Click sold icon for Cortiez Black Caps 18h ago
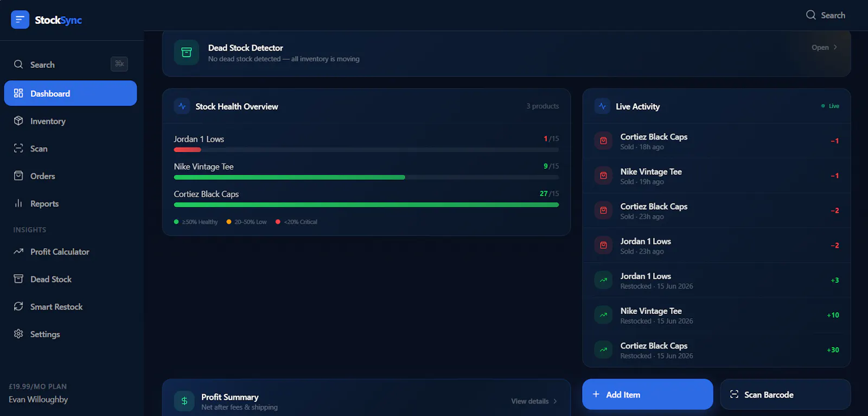This screenshot has height=416, width=868. coord(603,141)
